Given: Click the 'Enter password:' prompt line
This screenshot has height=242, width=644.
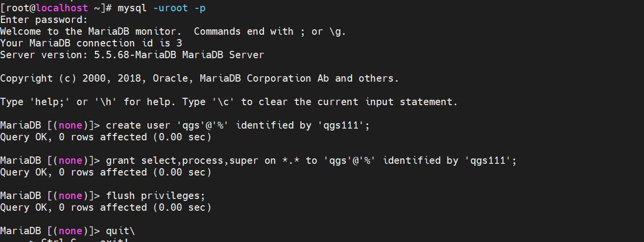Looking at the screenshot, I should coord(44,20).
